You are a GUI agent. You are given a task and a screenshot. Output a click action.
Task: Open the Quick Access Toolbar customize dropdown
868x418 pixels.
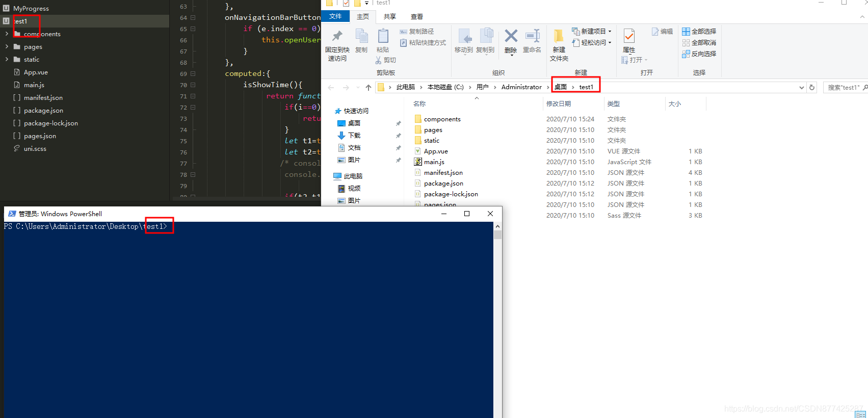click(x=366, y=3)
